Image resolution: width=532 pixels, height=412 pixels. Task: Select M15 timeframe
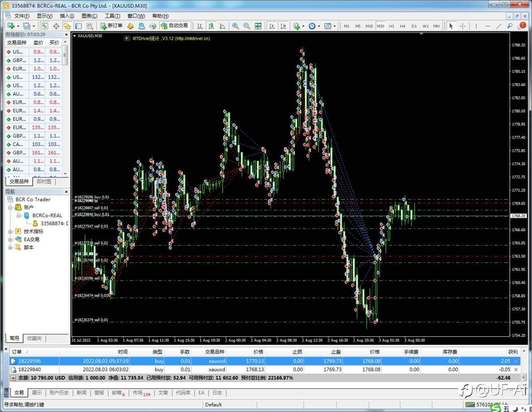(x=369, y=26)
